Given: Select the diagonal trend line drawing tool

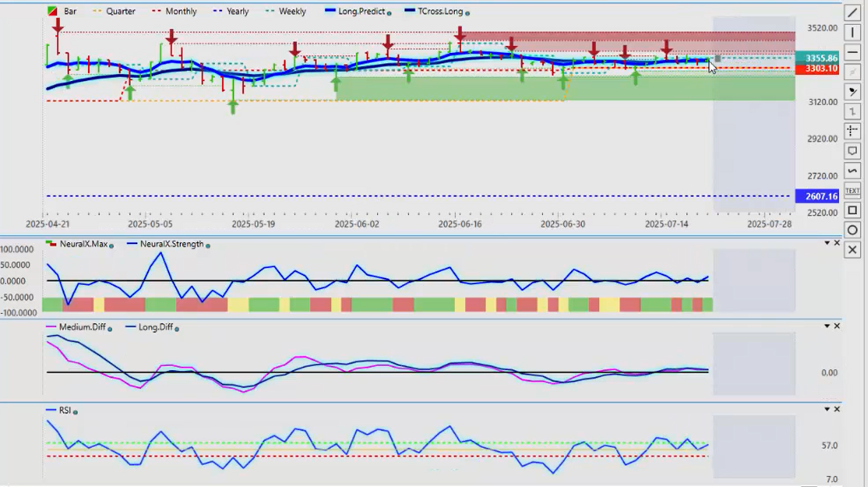Looking at the screenshot, I should (853, 12).
